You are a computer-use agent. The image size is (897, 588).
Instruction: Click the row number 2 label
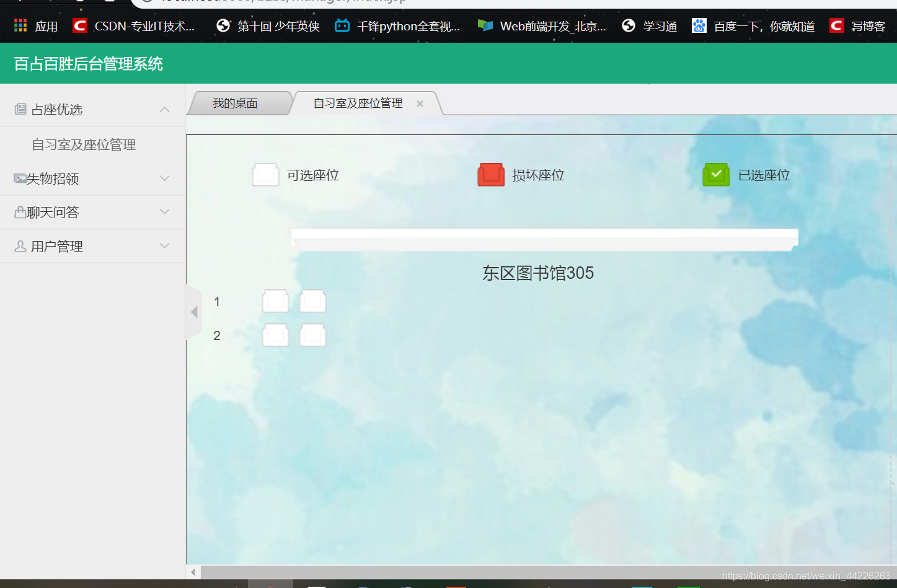pos(217,336)
